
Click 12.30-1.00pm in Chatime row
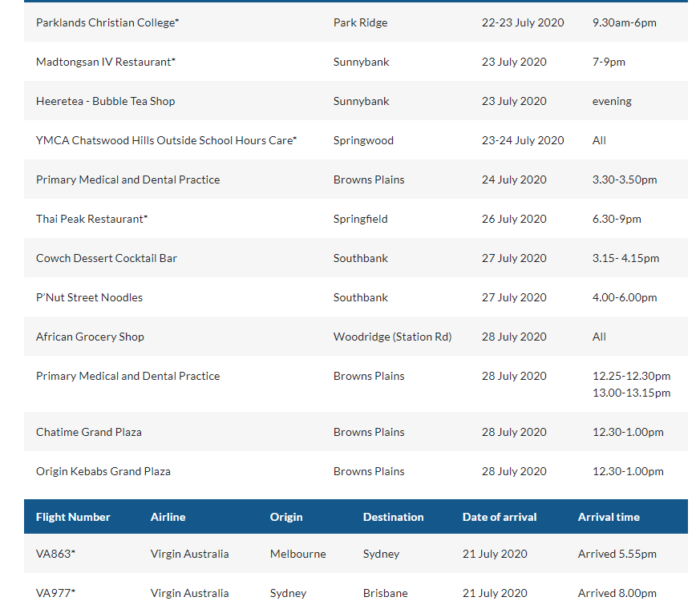pyautogui.click(x=628, y=433)
